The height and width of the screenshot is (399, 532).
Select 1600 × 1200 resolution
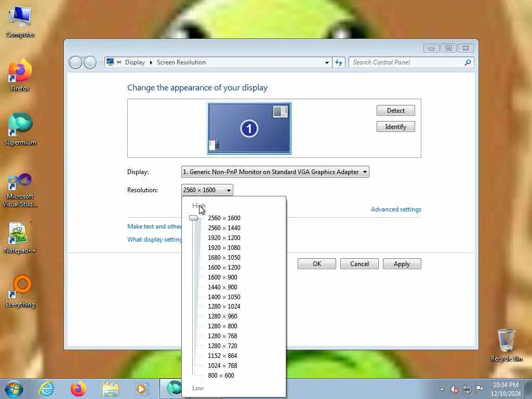224,268
